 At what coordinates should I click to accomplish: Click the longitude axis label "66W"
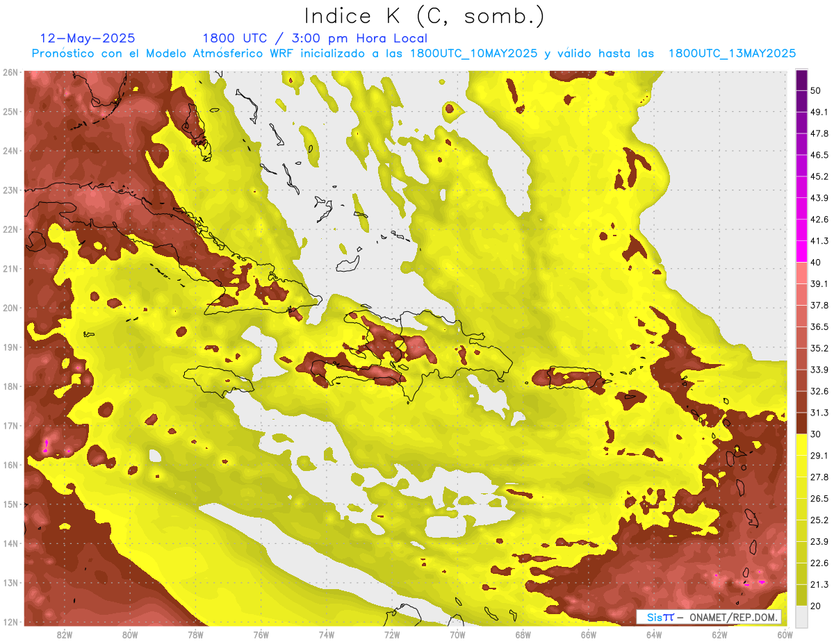[588, 635]
